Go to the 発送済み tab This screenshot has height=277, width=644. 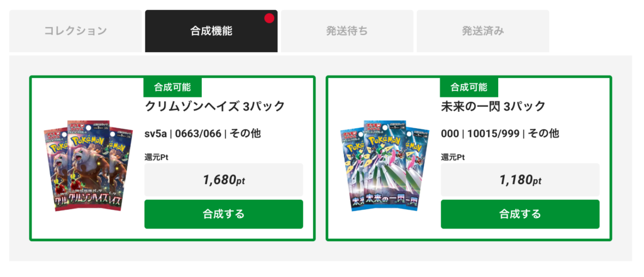[483, 31]
